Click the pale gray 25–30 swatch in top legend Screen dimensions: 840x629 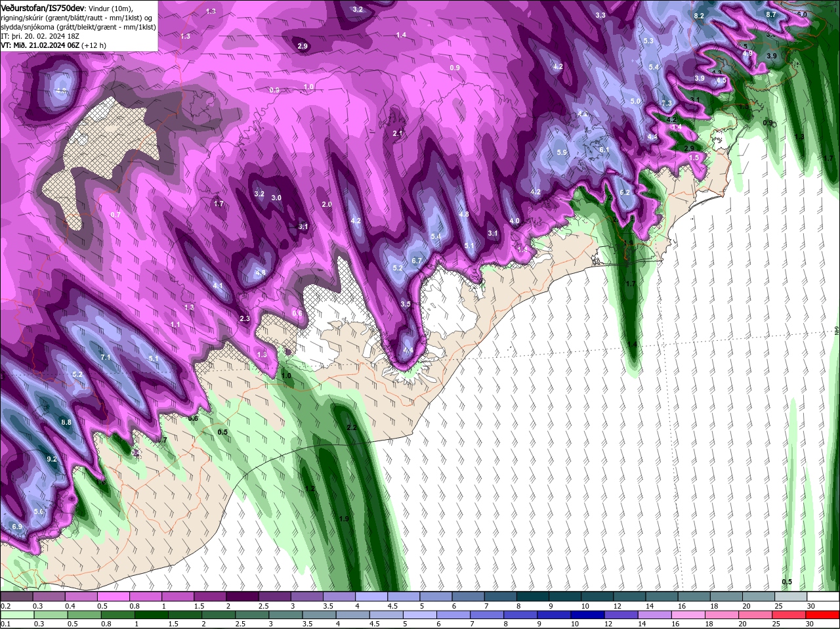point(792,596)
